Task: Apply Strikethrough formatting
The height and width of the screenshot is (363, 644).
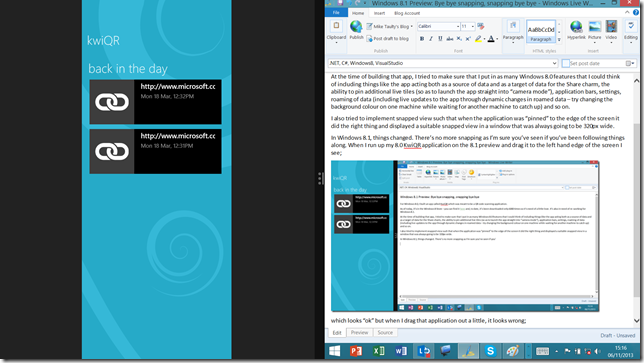Action: pyautogui.click(x=450, y=39)
